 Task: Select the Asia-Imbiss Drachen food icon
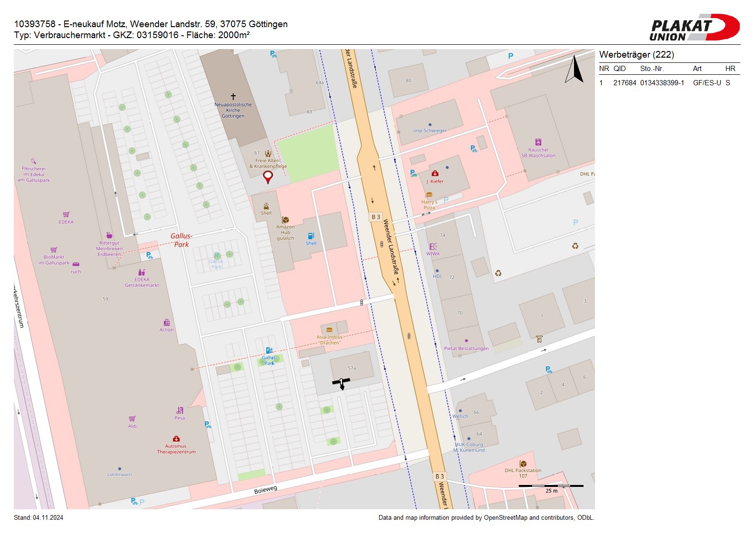point(329,330)
